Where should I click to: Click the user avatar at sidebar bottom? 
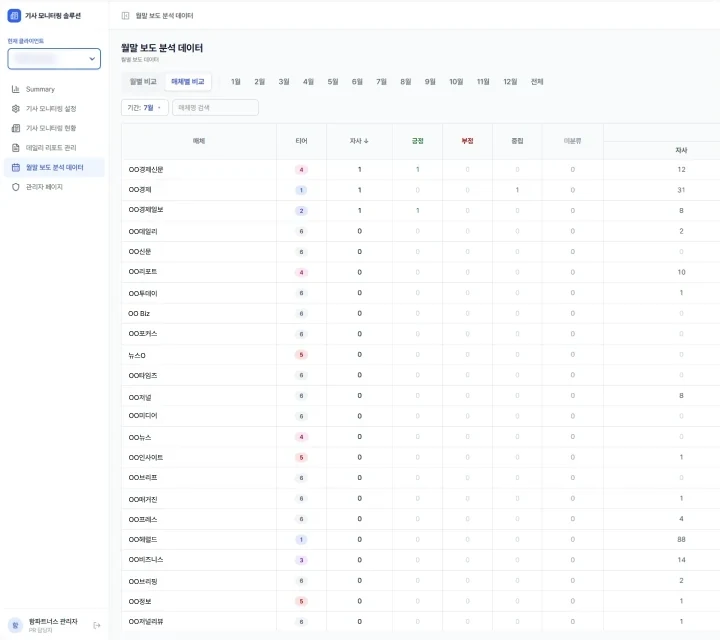pyautogui.click(x=15, y=625)
